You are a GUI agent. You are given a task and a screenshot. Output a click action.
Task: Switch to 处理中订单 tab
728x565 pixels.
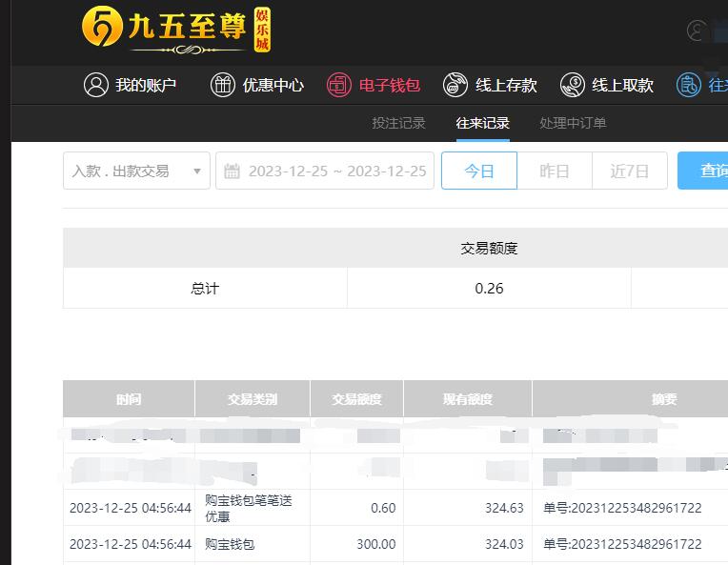click(x=573, y=123)
